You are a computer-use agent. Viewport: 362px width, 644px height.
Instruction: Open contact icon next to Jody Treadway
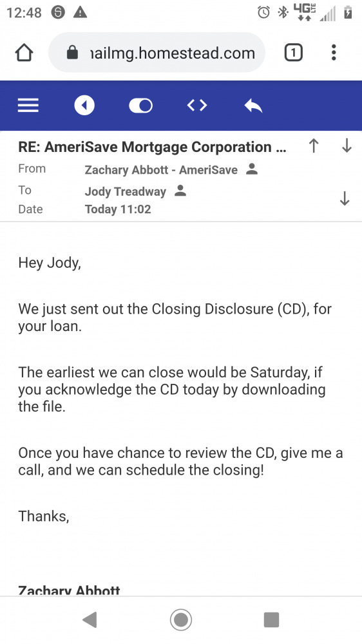pos(180,191)
